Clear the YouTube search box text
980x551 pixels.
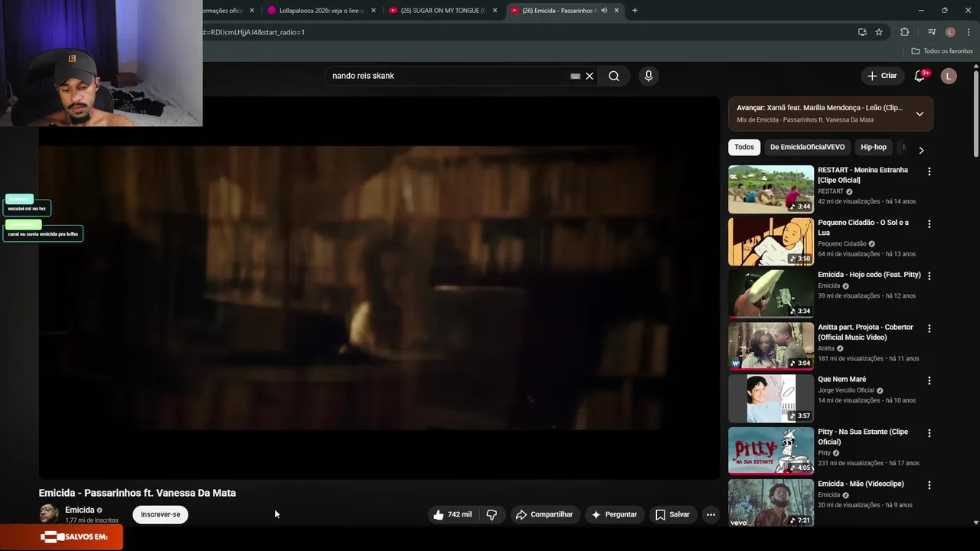tap(590, 76)
